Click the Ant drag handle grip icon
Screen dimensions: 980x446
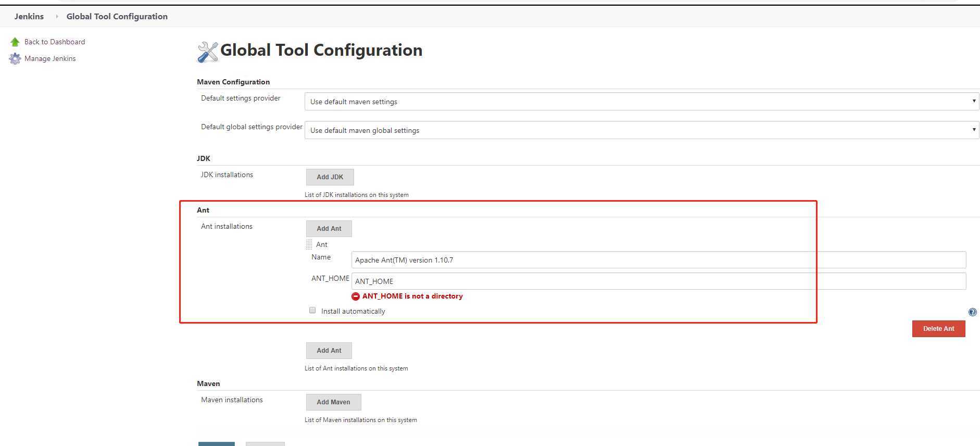[309, 244]
